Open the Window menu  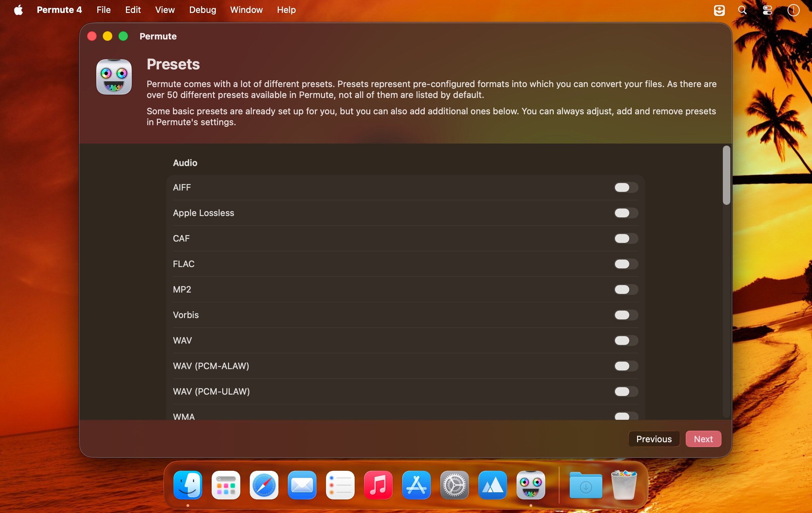point(246,10)
